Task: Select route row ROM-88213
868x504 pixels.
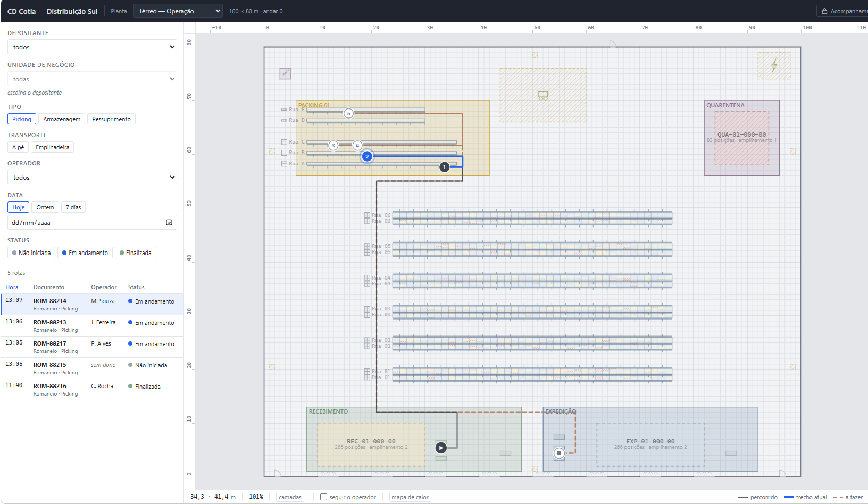Action: (x=92, y=326)
